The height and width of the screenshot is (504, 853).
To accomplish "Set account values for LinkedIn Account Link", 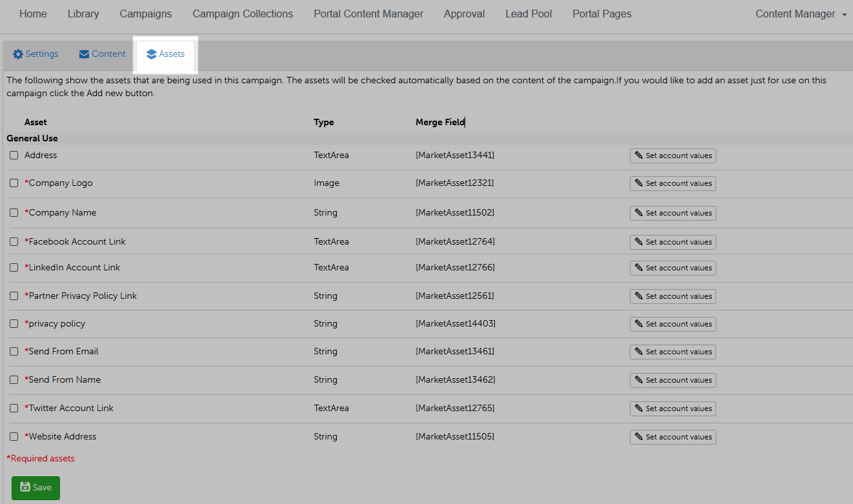I will (x=672, y=268).
